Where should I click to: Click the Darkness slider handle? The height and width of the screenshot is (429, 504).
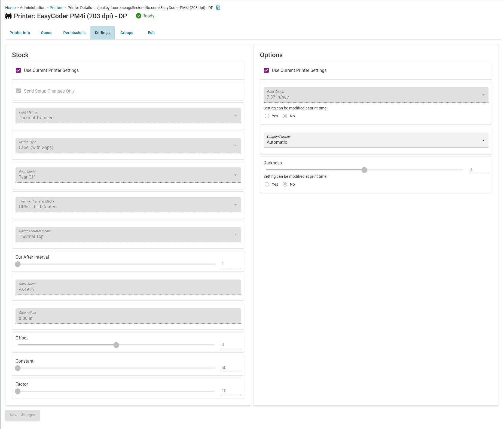[364, 170]
